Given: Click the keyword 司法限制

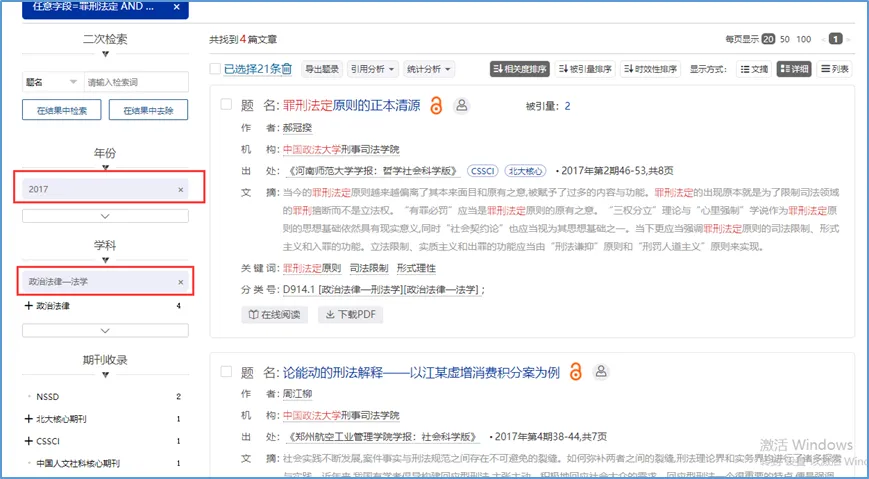Looking at the screenshot, I should (x=369, y=269).
